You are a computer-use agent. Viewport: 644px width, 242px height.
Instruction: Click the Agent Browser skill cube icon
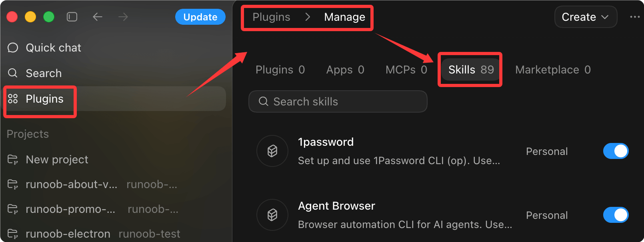click(272, 215)
